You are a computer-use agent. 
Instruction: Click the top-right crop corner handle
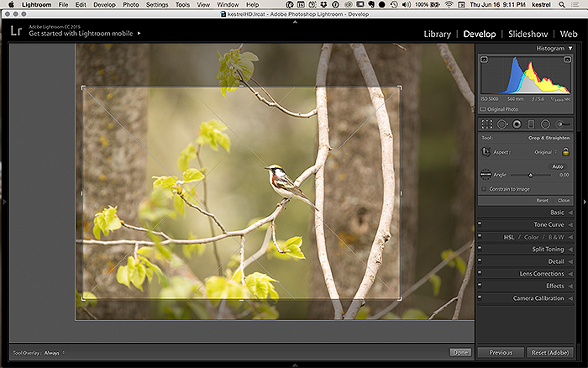pos(400,87)
